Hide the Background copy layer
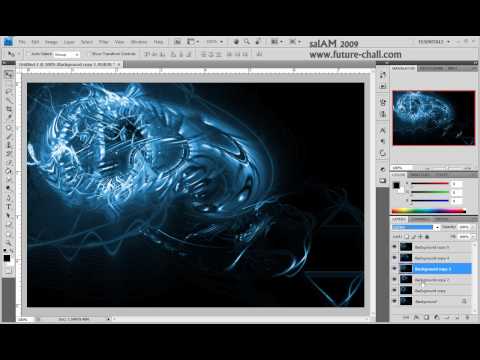Screen dimensions: 480x360 click(395, 290)
